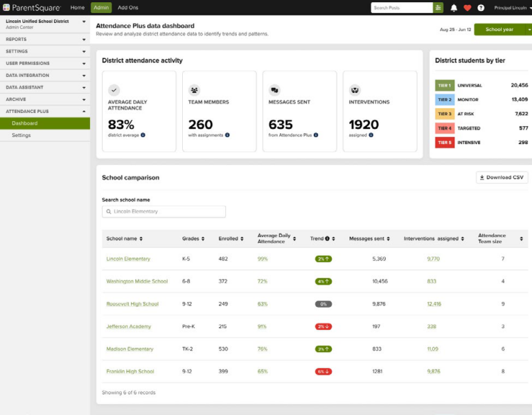
Task: Click info icon next to with assignments
Action: pos(227,135)
